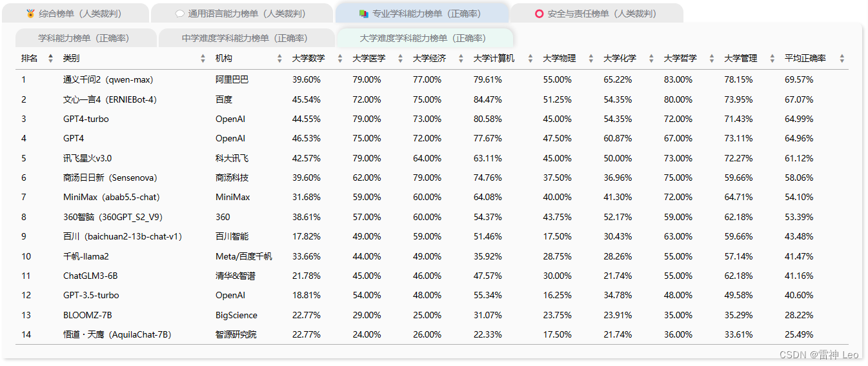The height and width of the screenshot is (366, 868).
Task: Sort by 大学计算机 column arrows
Action: coord(530,59)
